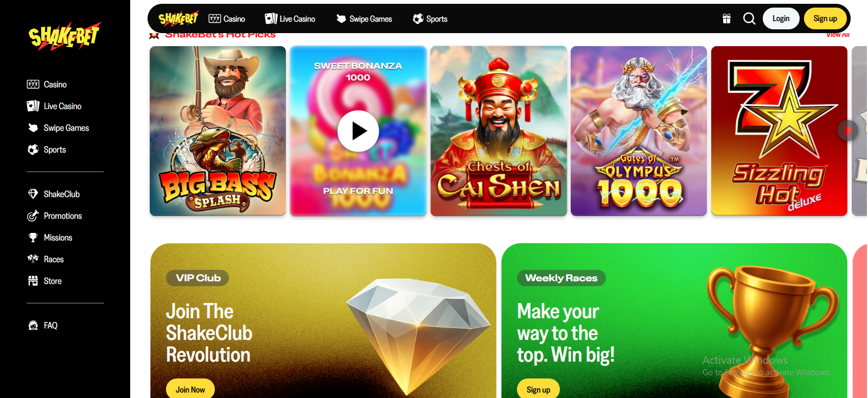Open the FAQ headset icon
Image resolution: width=868 pixels, height=398 pixels.
pos(33,325)
